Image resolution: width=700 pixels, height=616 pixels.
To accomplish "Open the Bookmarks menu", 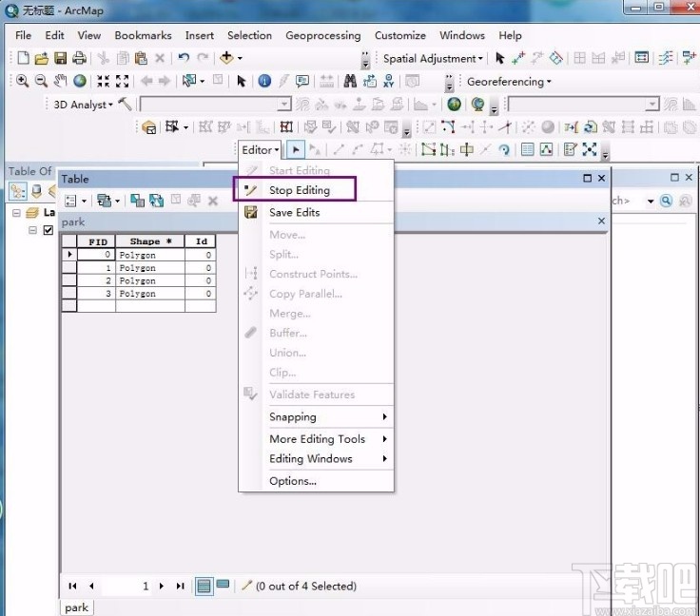I will click(x=143, y=35).
